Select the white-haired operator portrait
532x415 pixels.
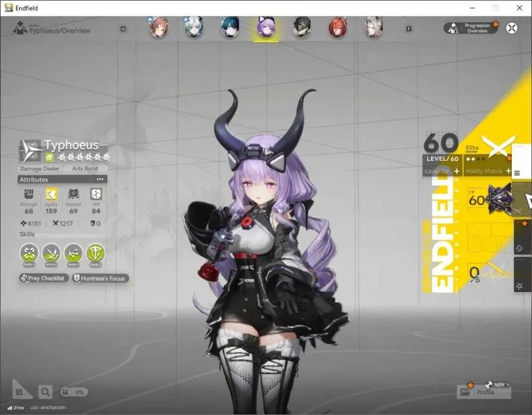point(194,27)
